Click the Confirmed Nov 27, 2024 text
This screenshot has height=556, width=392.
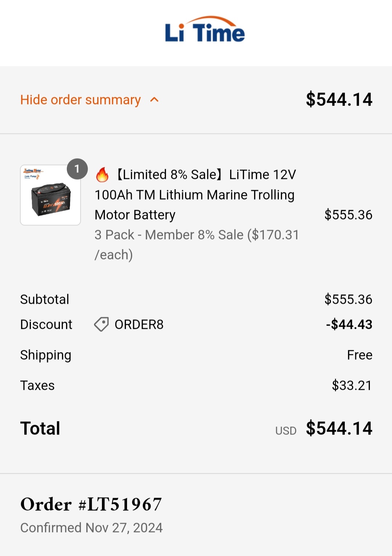click(91, 528)
